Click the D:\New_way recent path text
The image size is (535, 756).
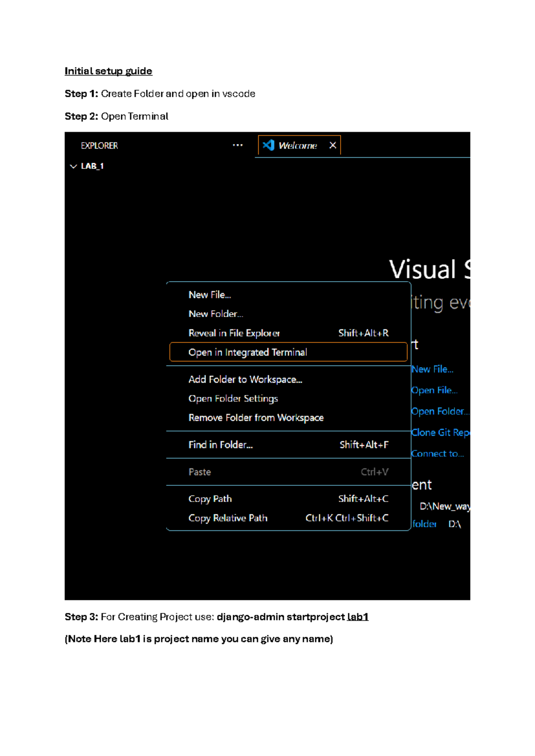pos(445,506)
